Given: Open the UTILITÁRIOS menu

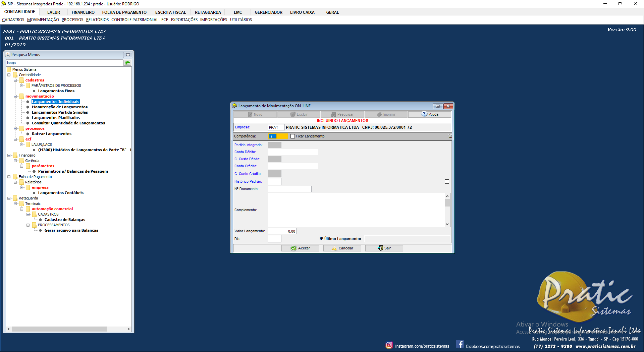Looking at the screenshot, I should pos(241,20).
